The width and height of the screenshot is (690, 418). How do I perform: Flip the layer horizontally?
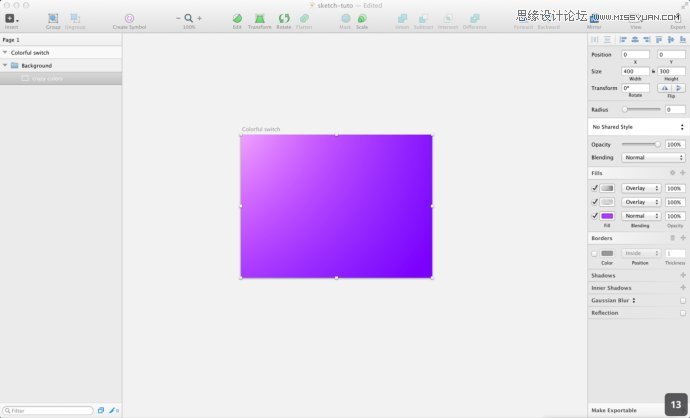tap(664, 88)
